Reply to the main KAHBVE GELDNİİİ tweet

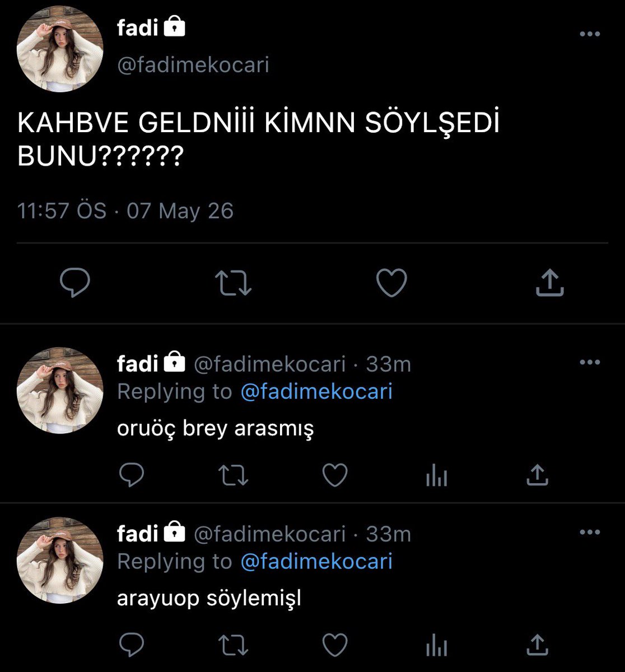75,283
